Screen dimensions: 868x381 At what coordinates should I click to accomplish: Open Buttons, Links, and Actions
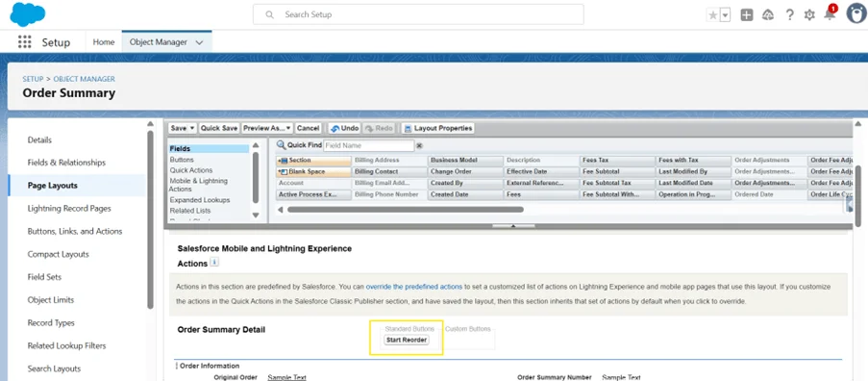pos(75,232)
